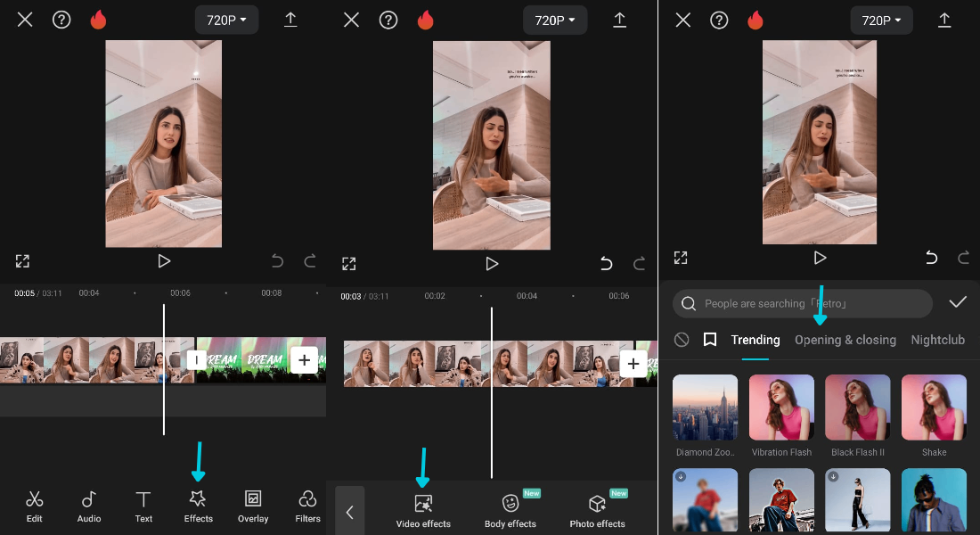Play the preview in left panel
The width and height of the screenshot is (980, 535).
pos(164,261)
